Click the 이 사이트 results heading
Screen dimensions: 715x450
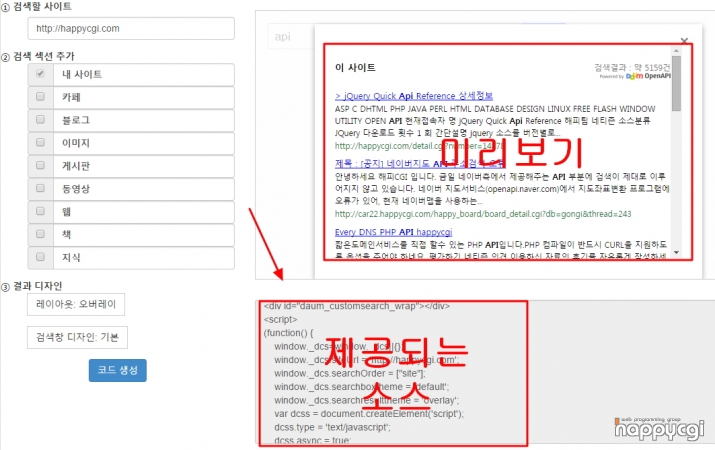point(355,67)
